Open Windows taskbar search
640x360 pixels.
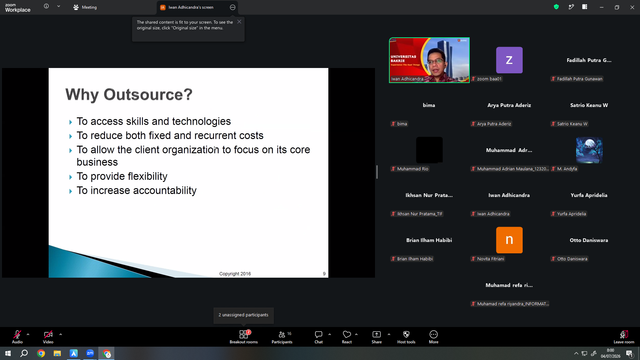(24, 353)
